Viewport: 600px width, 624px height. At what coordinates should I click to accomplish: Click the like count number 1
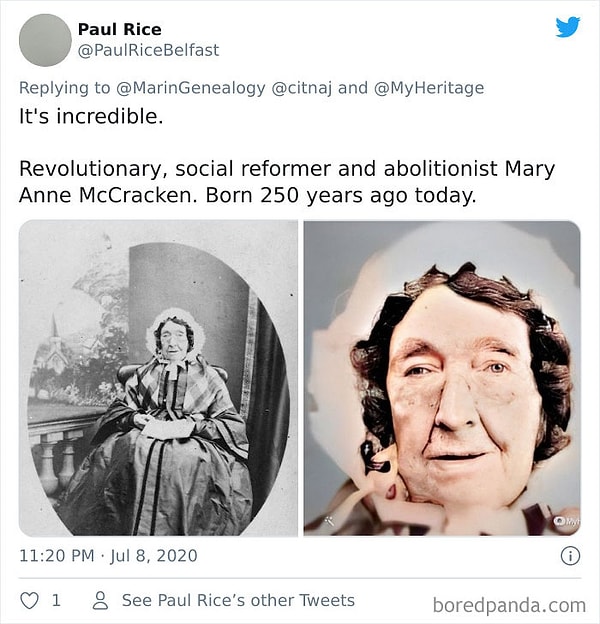(56, 601)
